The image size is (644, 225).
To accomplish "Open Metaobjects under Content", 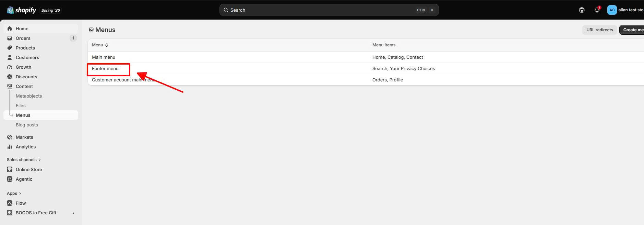I will coord(29,96).
